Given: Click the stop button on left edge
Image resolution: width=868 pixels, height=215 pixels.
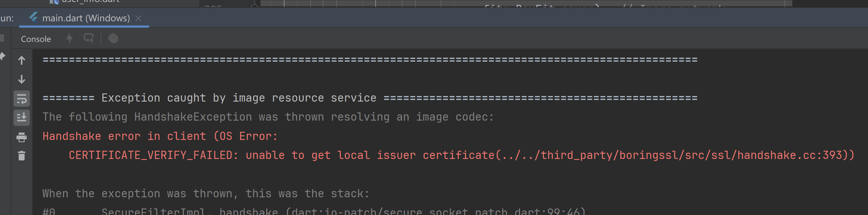Looking at the screenshot, I should (x=2, y=38).
